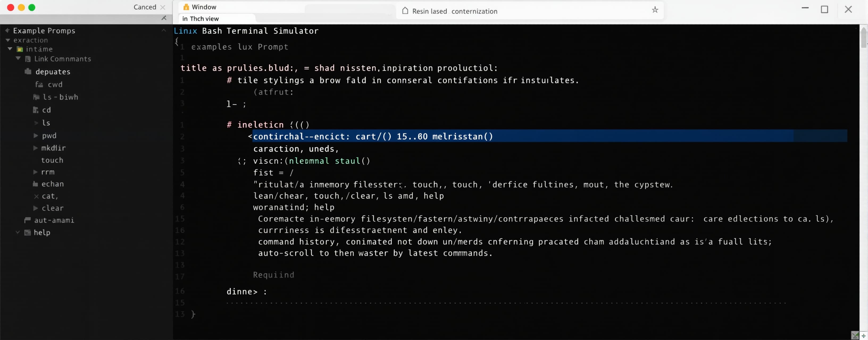Close the Canced tab
This screenshot has width=868, height=340.
[163, 7]
